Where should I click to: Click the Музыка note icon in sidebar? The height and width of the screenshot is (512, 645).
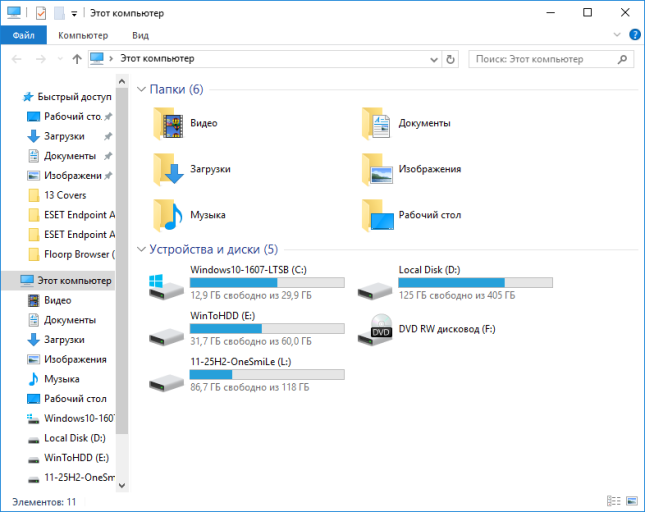[33, 379]
